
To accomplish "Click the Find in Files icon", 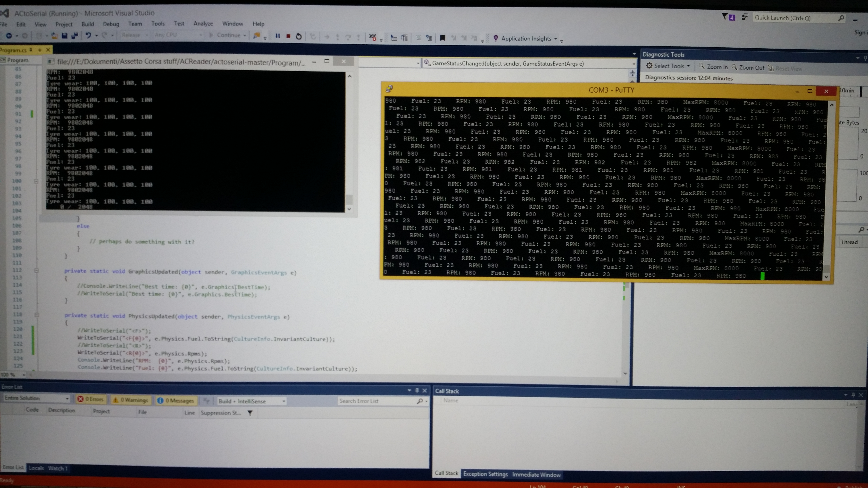I will pyautogui.click(x=256, y=36).
